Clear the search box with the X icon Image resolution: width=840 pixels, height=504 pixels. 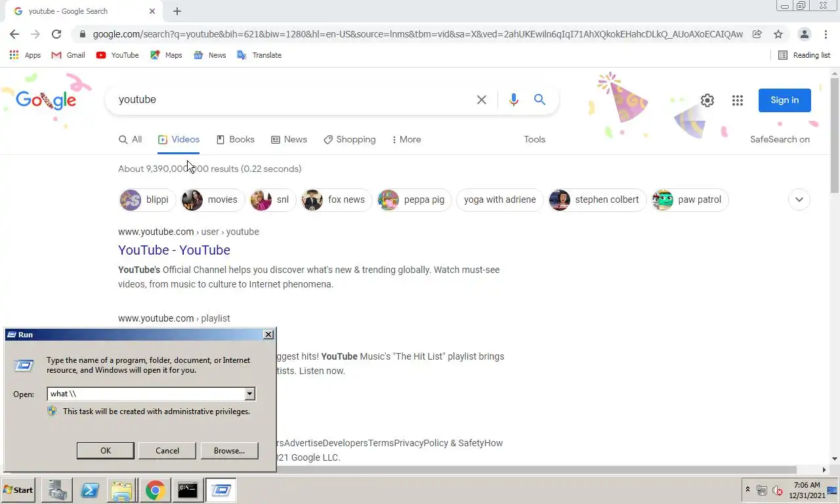pos(482,100)
